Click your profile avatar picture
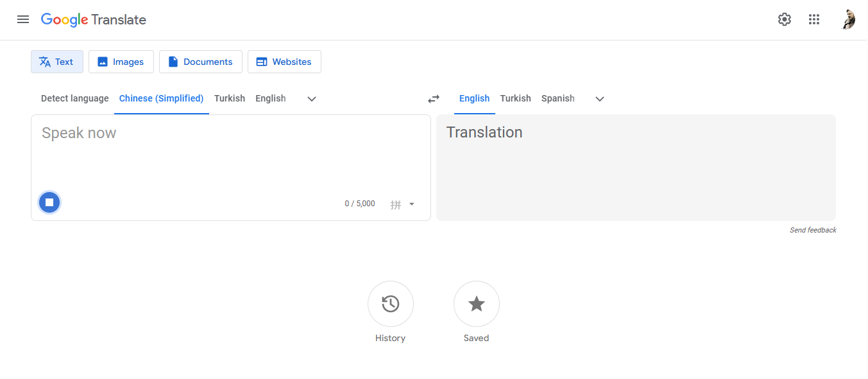 [848, 19]
